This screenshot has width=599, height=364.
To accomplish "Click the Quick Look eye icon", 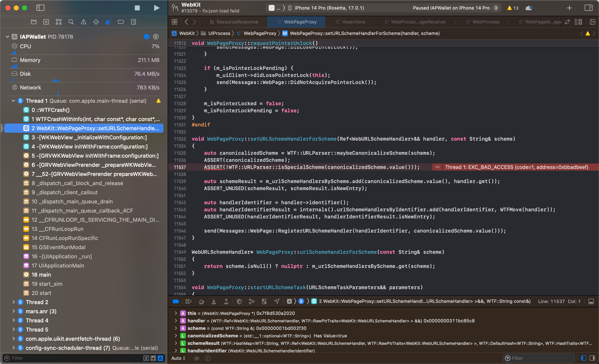I will pyautogui.click(x=196, y=358).
